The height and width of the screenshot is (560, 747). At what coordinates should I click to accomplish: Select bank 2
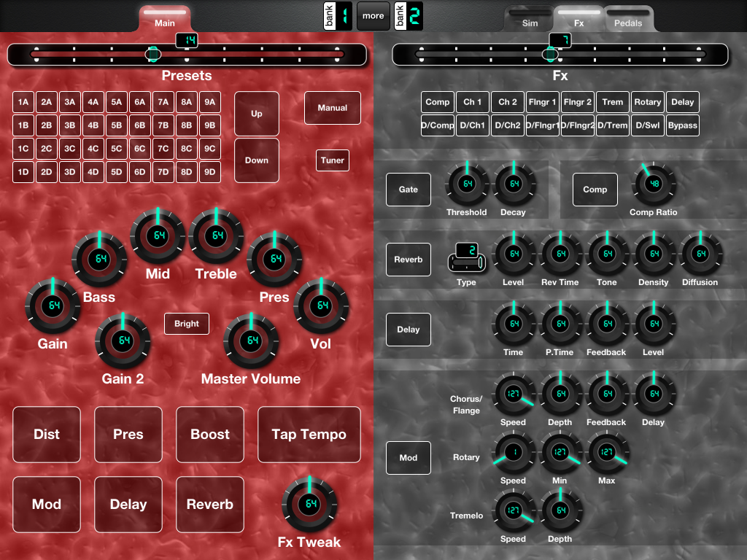[x=409, y=16]
